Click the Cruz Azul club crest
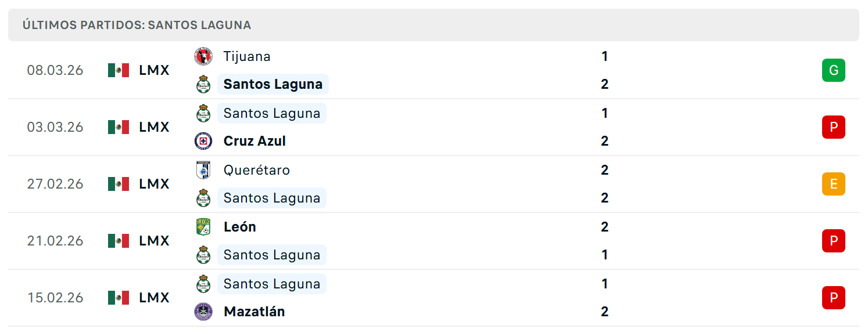 203,141
